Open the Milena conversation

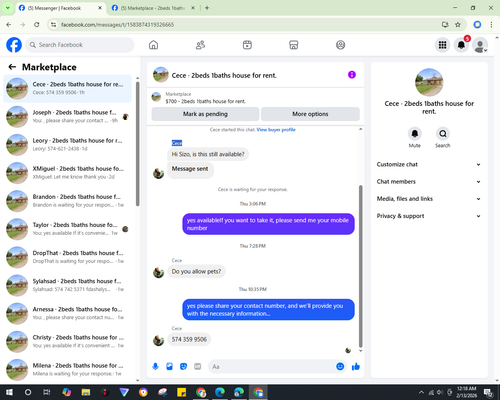[67, 370]
